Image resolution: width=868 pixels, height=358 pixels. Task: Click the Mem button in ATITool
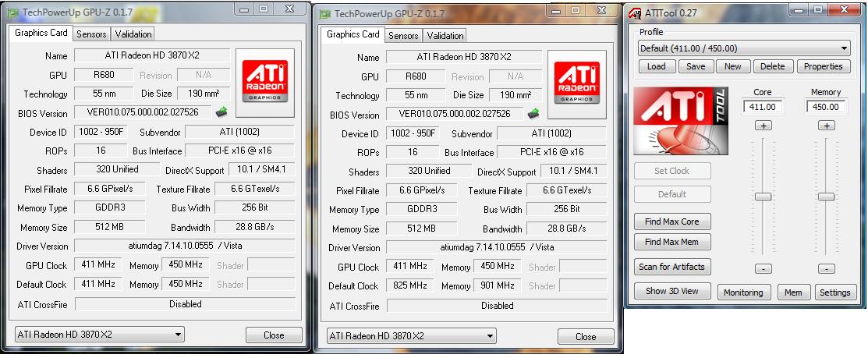pos(793,292)
